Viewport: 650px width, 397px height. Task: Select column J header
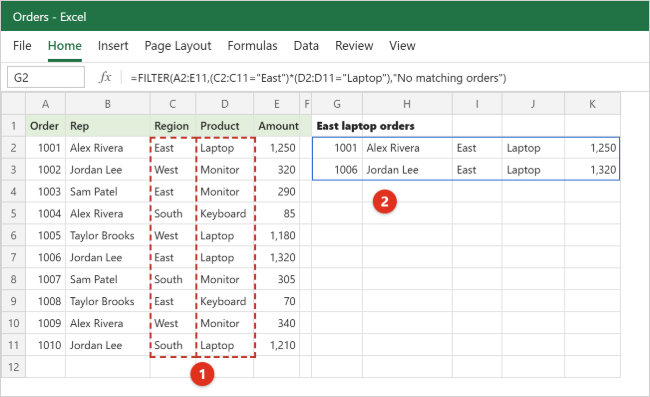click(x=533, y=104)
